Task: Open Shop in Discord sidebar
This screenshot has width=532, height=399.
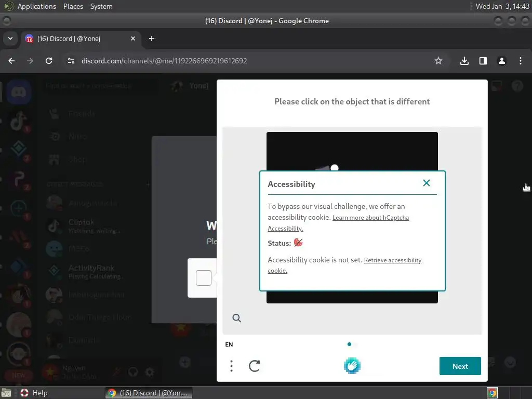Action: 77,159
